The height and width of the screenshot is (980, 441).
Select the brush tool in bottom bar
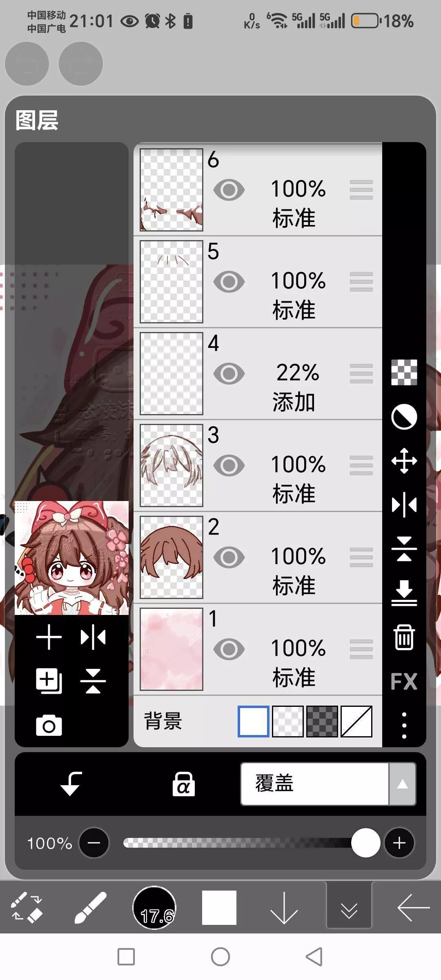(90, 907)
